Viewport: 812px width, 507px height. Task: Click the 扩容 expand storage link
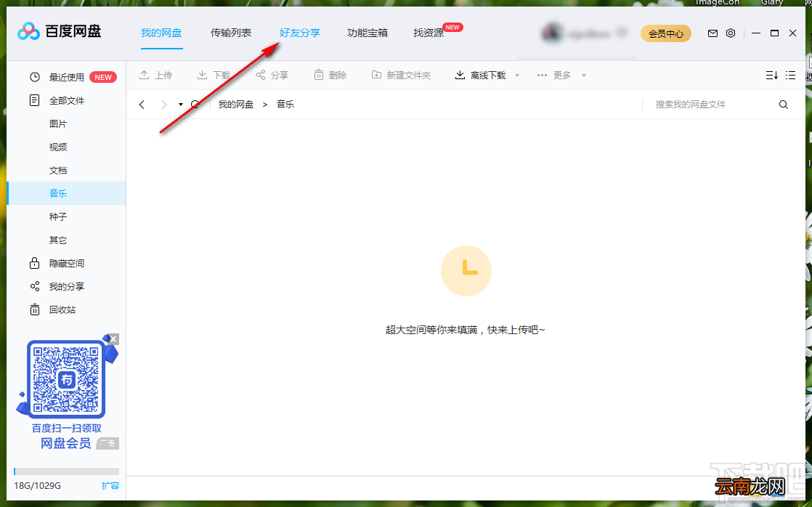coord(110,486)
